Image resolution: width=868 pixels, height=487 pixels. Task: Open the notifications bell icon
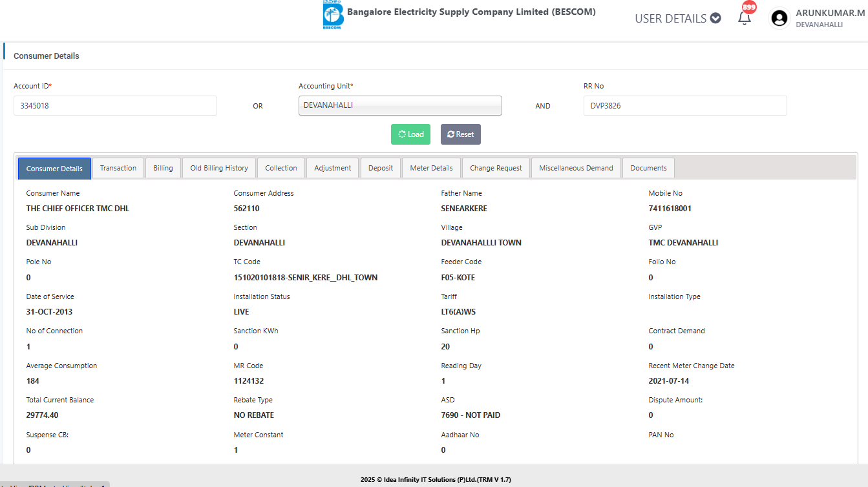745,18
